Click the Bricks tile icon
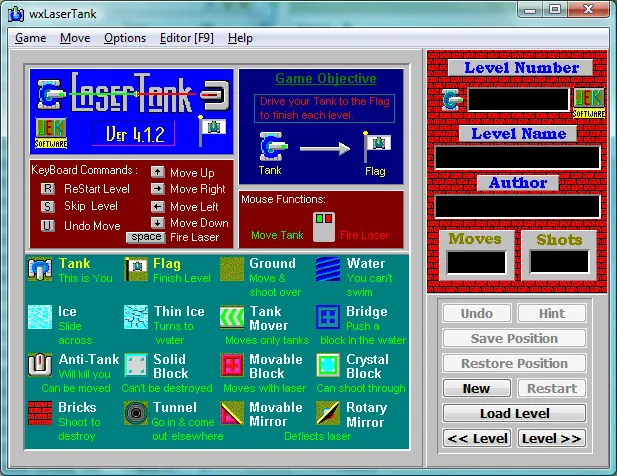Image resolution: width=617 pixels, height=476 pixels. click(x=40, y=413)
